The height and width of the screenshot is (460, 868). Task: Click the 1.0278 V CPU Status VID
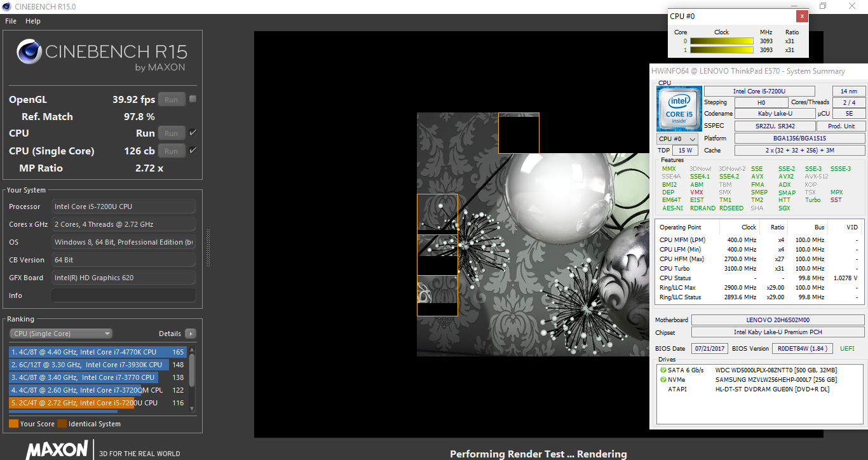click(845, 278)
